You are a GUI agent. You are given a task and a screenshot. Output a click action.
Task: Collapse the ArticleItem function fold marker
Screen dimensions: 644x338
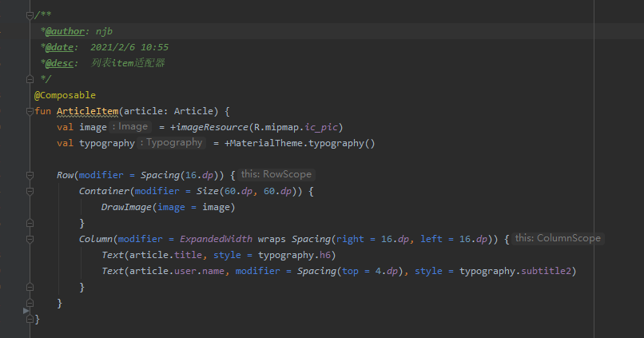[30, 111]
